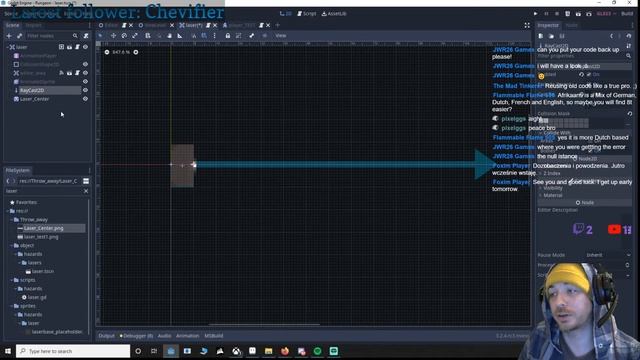Play the project with the play icon
Image resolution: width=640 pixels, height=360 pixels.
pyautogui.click(x=536, y=13)
